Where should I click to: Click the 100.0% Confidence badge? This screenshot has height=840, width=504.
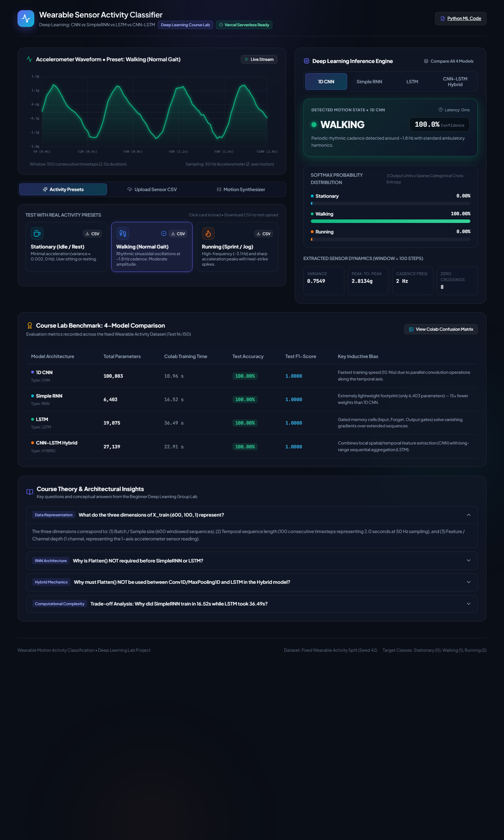pyautogui.click(x=440, y=125)
